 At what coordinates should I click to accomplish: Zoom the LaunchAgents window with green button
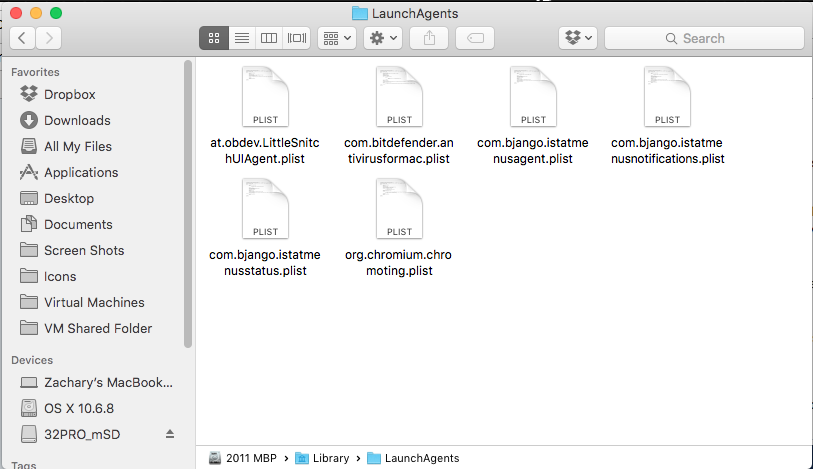(56, 13)
